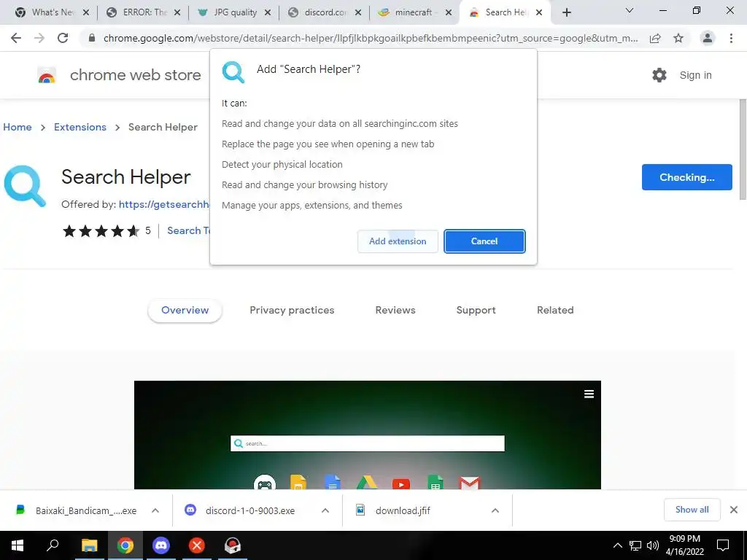747x560 pixels.
Task: Open the Related tab
Action: [555, 310]
